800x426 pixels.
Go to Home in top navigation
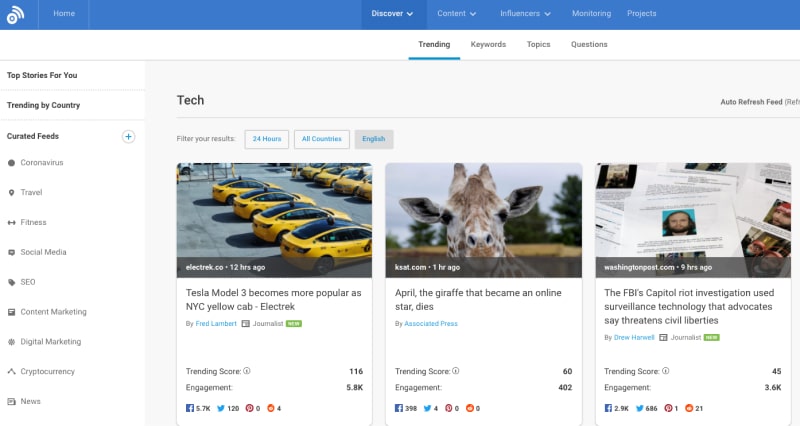point(64,14)
